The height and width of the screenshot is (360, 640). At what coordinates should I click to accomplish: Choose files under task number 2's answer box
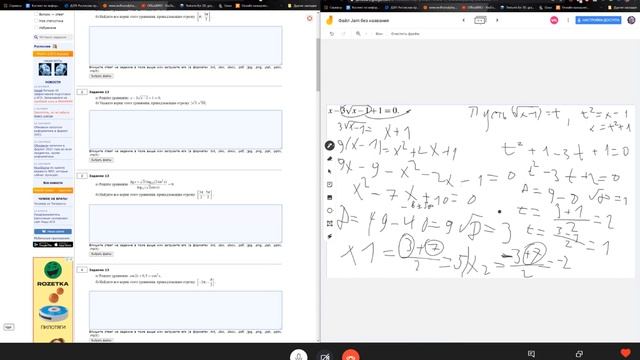tap(101, 254)
